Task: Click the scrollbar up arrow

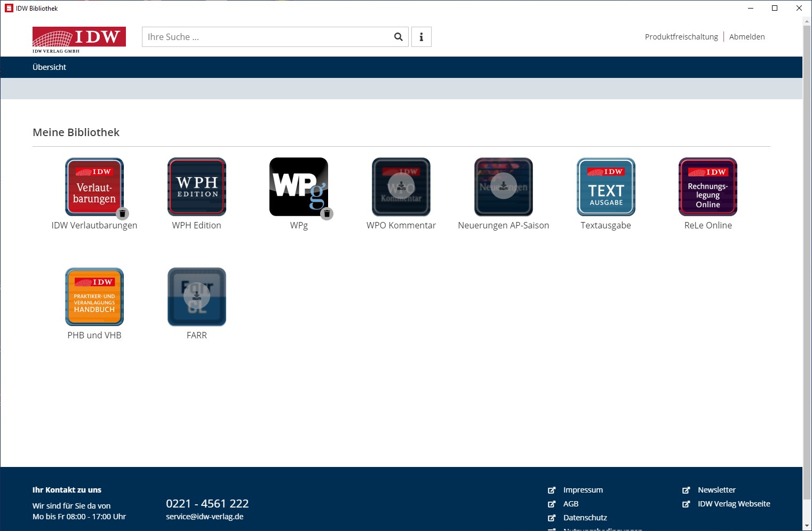Action: (x=807, y=20)
